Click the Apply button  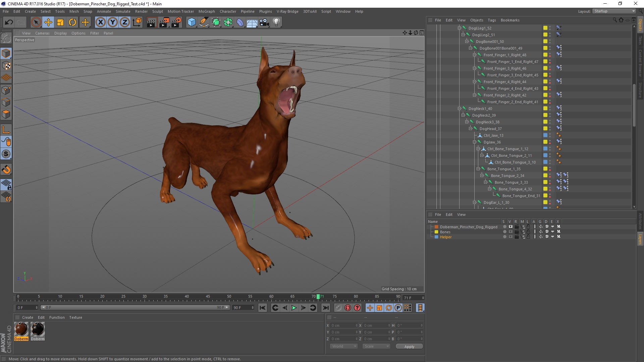(x=409, y=346)
